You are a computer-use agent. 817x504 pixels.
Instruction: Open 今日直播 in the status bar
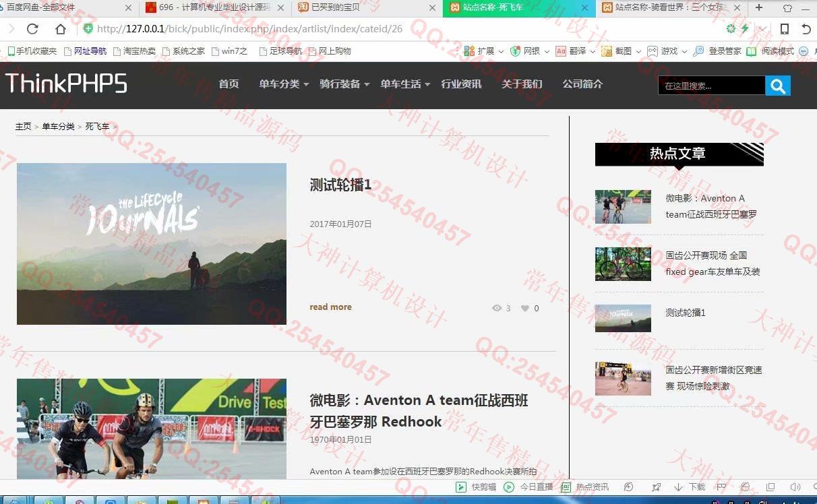click(528, 487)
